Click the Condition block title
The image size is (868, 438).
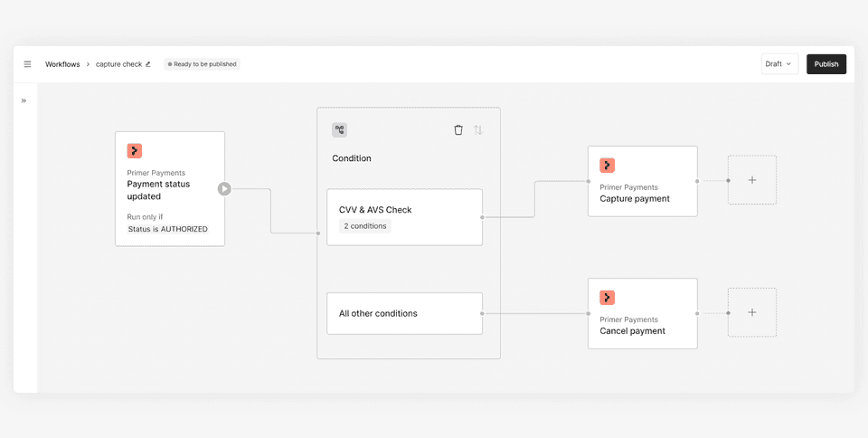(x=352, y=158)
